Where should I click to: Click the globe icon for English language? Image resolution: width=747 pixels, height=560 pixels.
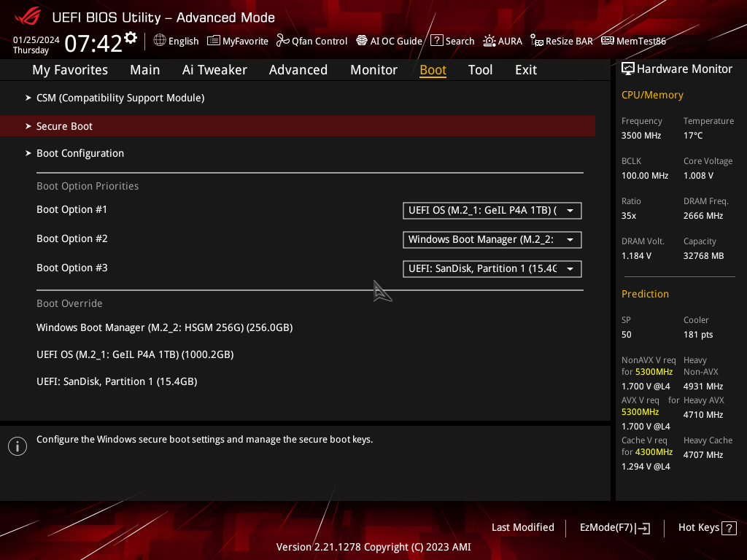pyautogui.click(x=160, y=41)
